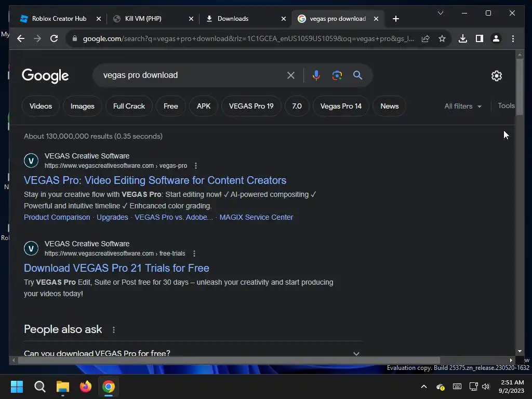Image resolution: width=532 pixels, height=399 pixels.
Task: Open 'Download VEGAS Pro 21 Trials for Free'
Action: pyautogui.click(x=116, y=268)
